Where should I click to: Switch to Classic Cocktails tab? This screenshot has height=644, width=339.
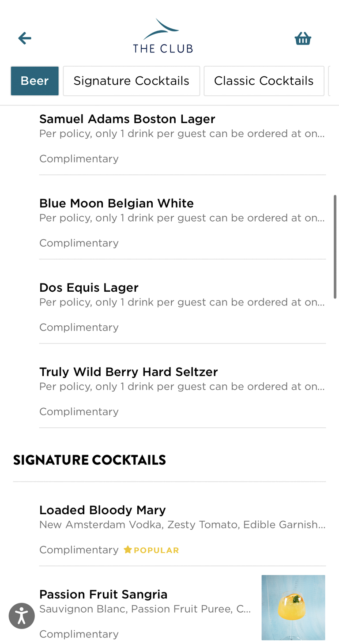pyautogui.click(x=264, y=81)
